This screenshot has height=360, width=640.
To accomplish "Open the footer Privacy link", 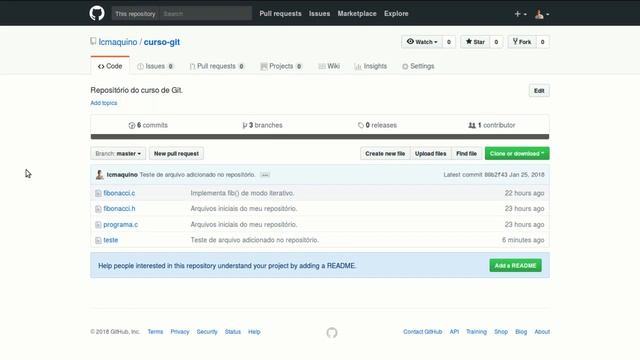I will point(180,332).
